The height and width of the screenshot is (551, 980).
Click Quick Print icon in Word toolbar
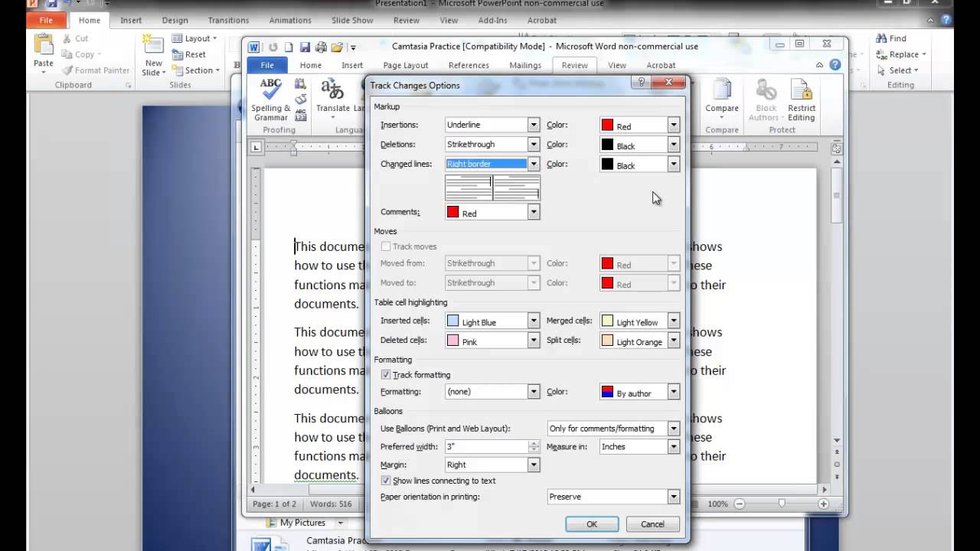pyautogui.click(x=321, y=47)
